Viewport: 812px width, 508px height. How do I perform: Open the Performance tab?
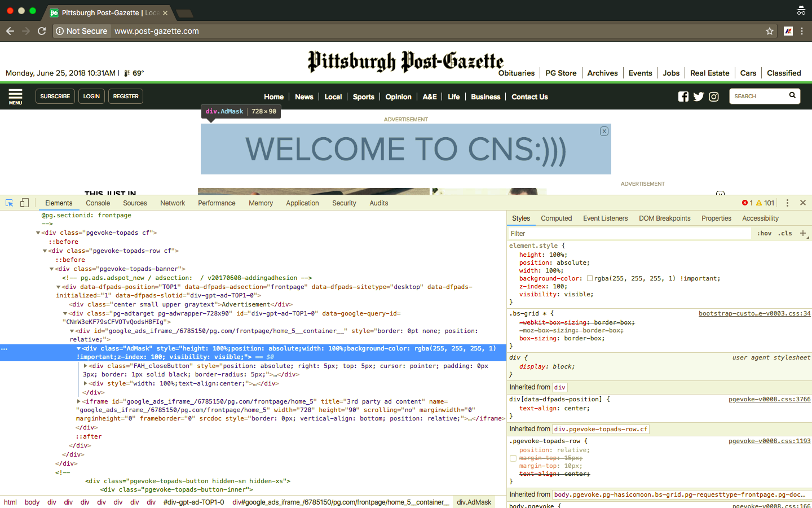pos(217,203)
